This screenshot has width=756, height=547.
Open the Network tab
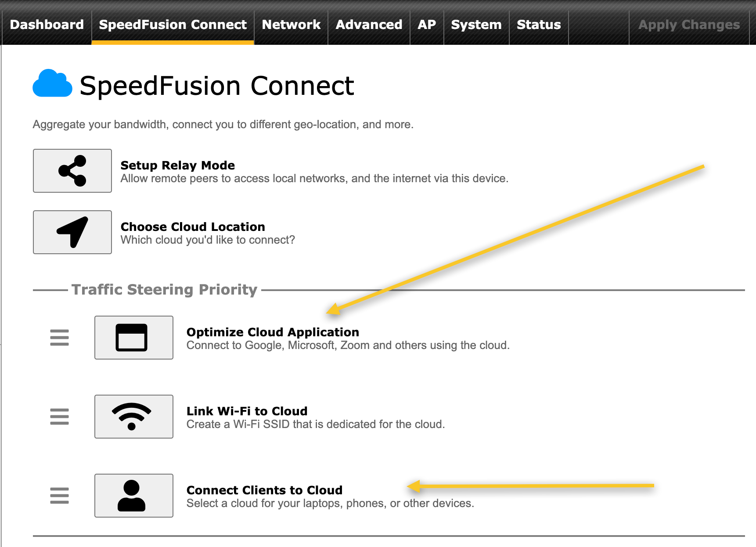click(x=291, y=25)
